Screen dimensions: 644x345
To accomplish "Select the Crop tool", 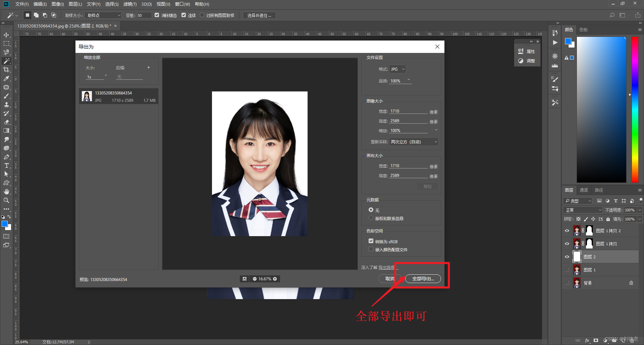I will [6, 70].
